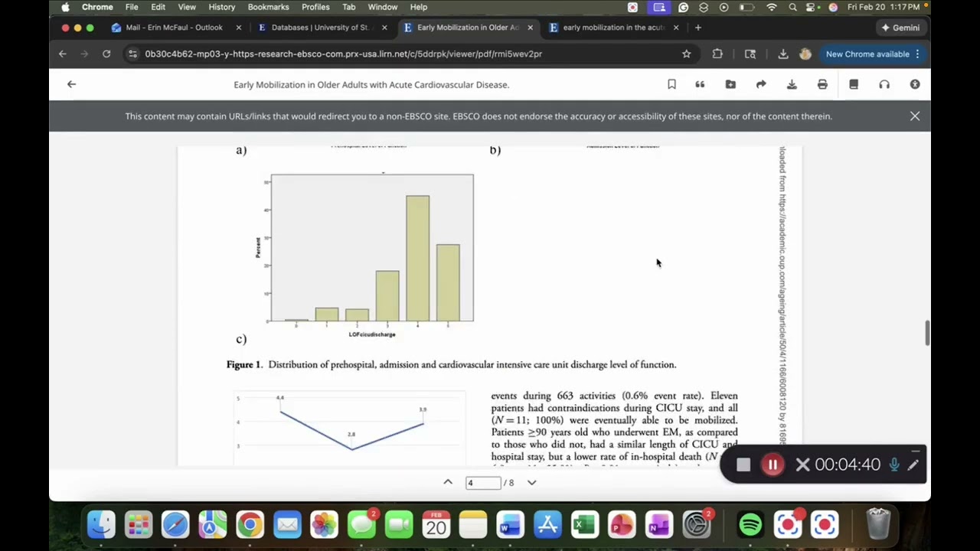This screenshot has width=980, height=551.
Task: Add article to a project folder
Action: (x=730, y=84)
